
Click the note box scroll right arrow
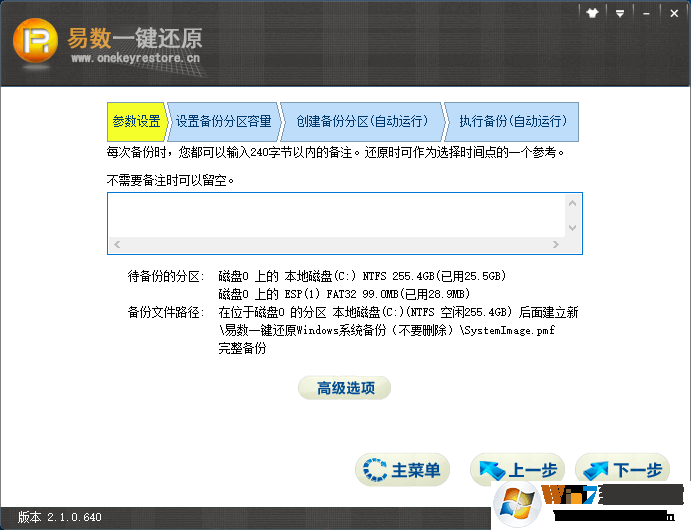[x=556, y=245]
